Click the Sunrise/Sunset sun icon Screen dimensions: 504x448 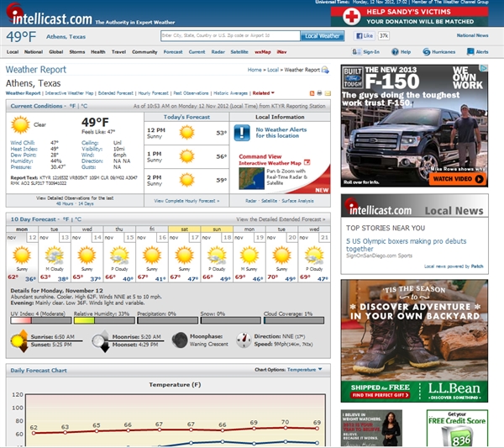tap(19, 341)
